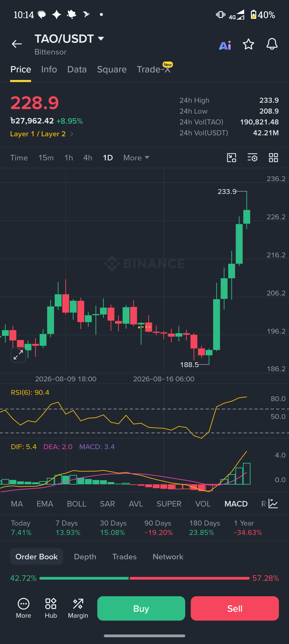This screenshot has height=644, width=289.
Task: Select the 1h interval
Action: (x=69, y=158)
